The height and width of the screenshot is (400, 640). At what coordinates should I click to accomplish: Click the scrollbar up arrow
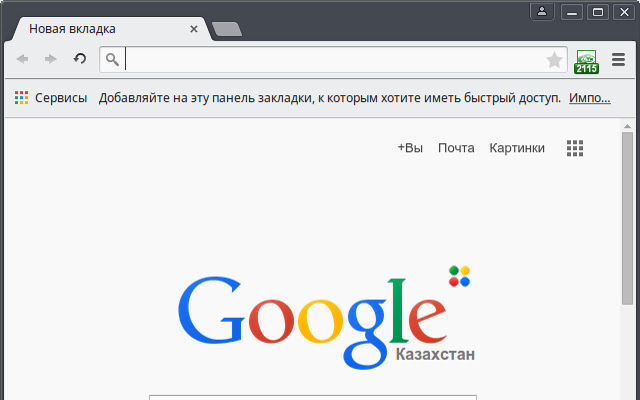627,127
